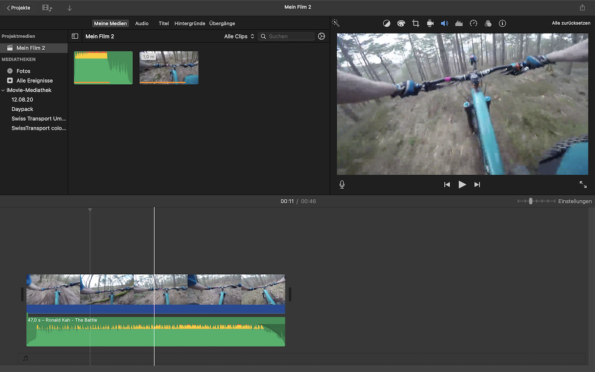
Task: Open the Titel tab
Action: [x=164, y=23]
